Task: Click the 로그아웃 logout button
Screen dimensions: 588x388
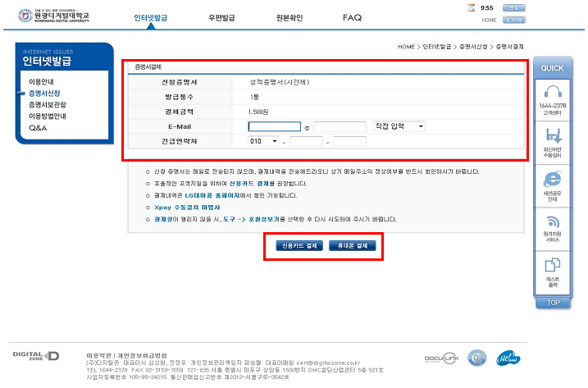Action: [x=513, y=20]
